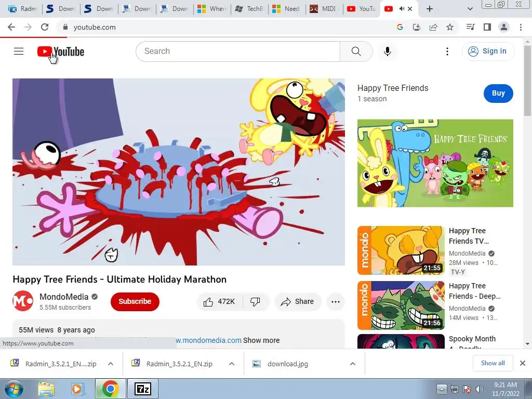This screenshot has height=399, width=532.
Task: Go back with browser back arrow
Action: (11, 27)
